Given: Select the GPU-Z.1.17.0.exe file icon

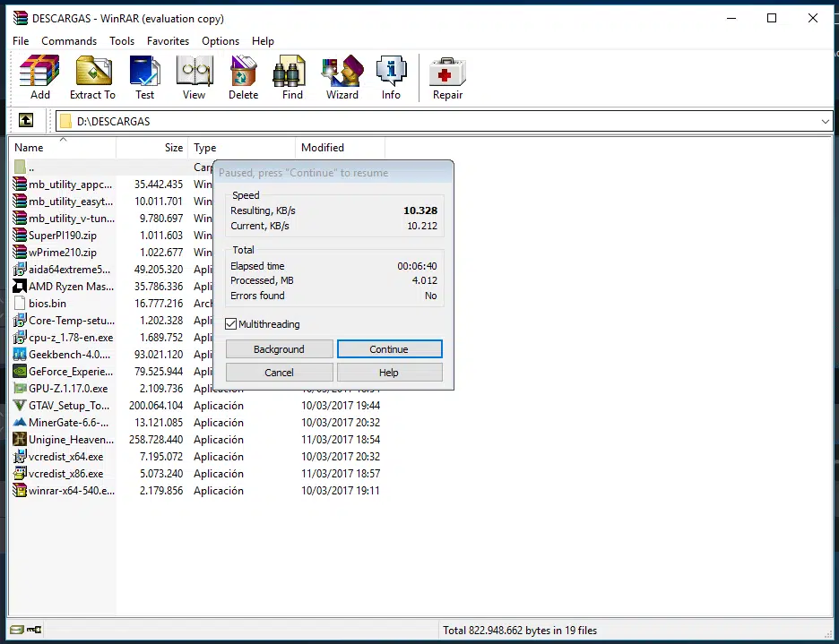Looking at the screenshot, I should 20,389.
